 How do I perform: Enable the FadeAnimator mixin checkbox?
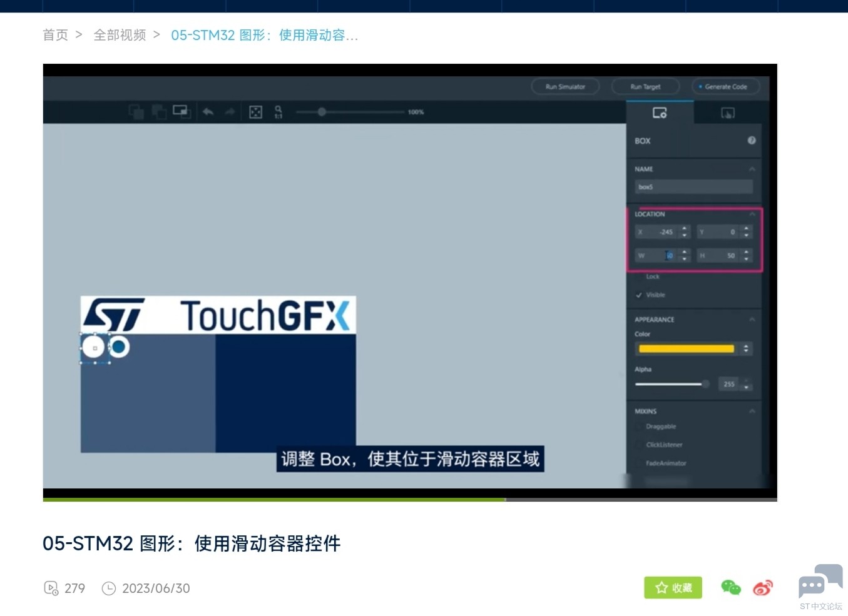point(639,463)
